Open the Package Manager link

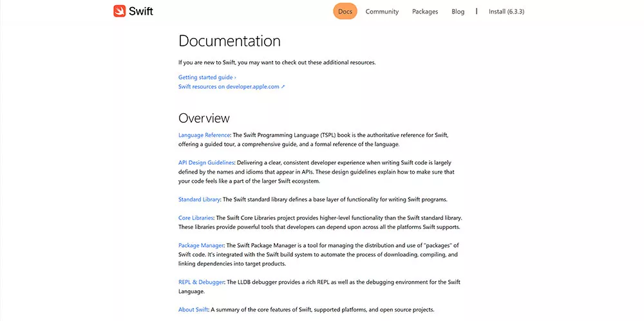click(201, 246)
